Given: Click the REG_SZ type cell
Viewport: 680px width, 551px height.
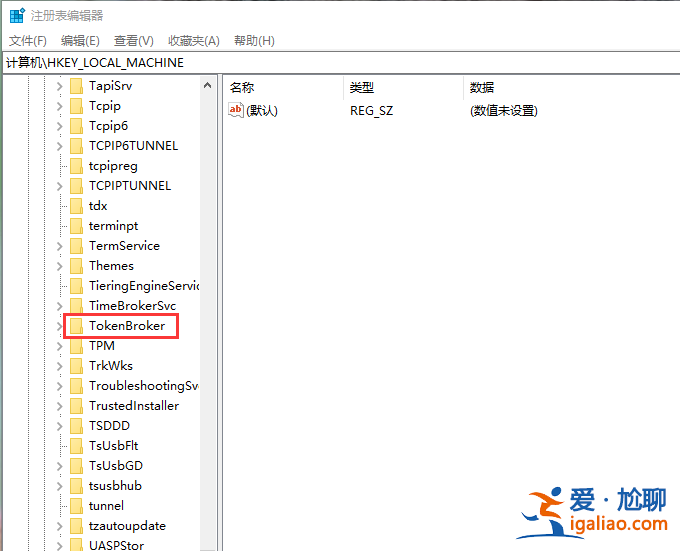Looking at the screenshot, I should (372, 111).
